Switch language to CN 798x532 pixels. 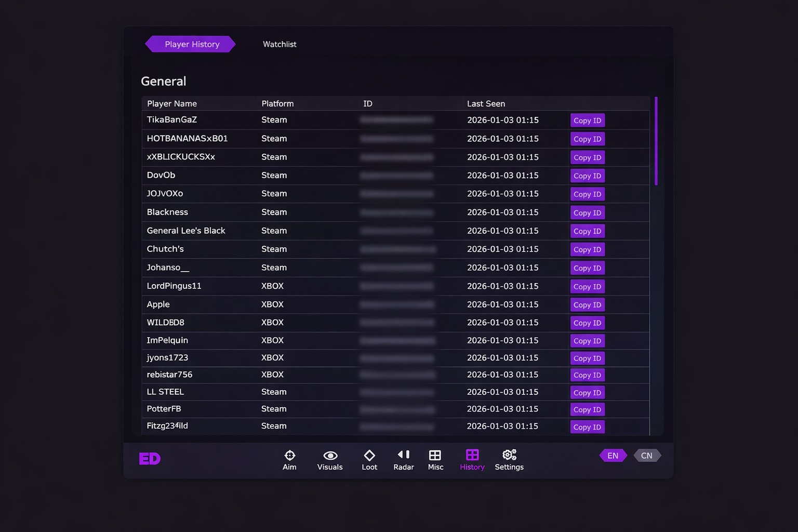pyautogui.click(x=646, y=456)
